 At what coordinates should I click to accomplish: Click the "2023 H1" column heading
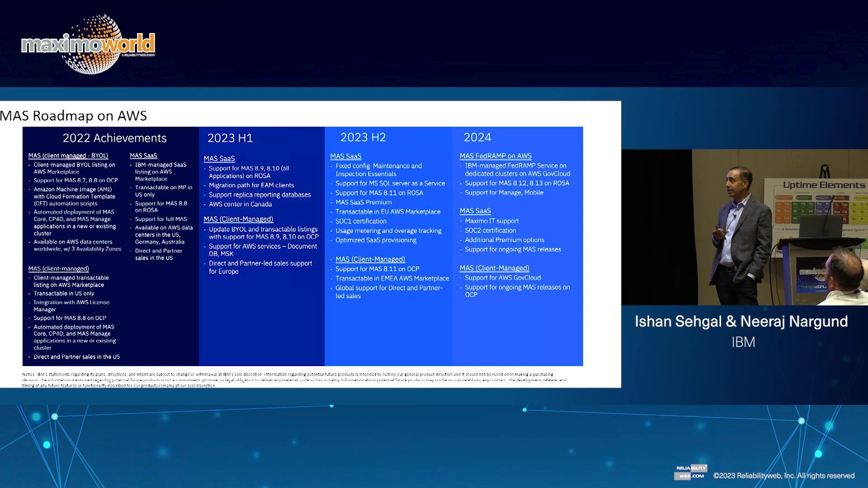click(x=230, y=138)
